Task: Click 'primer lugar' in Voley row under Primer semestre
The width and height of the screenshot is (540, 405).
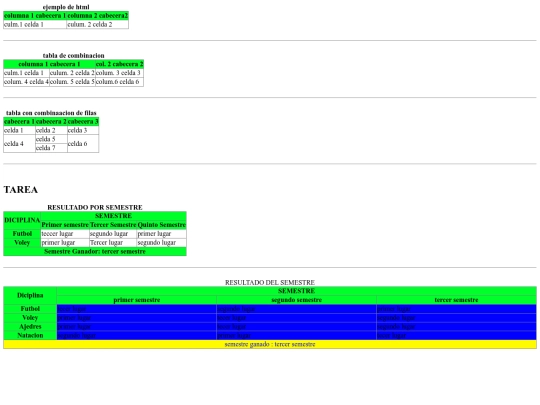Action: click(x=65, y=243)
